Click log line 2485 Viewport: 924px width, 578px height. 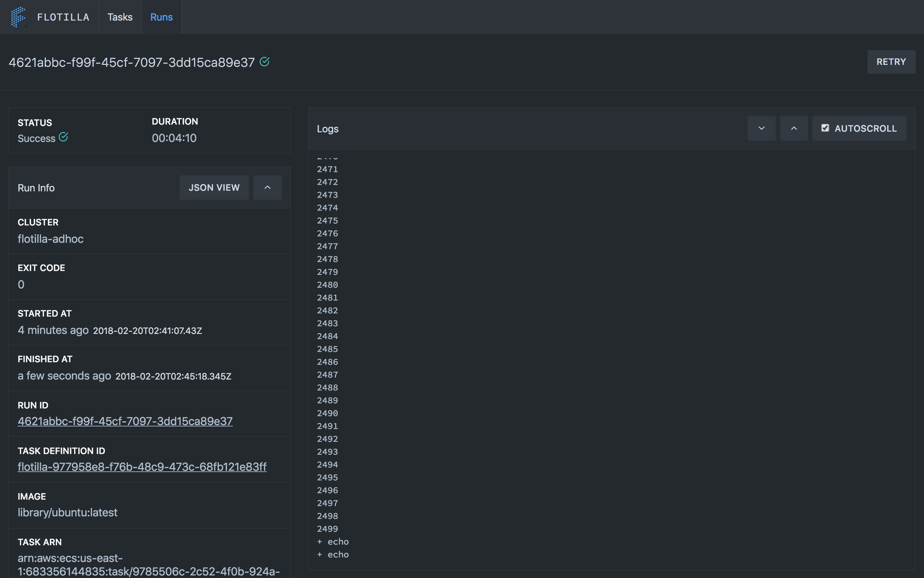pos(328,349)
